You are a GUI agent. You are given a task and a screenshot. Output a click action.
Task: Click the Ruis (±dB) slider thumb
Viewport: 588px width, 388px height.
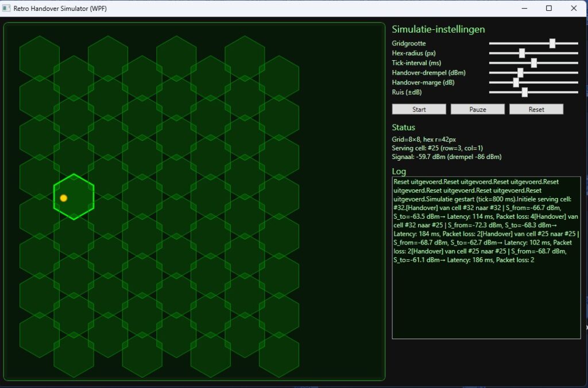point(524,92)
